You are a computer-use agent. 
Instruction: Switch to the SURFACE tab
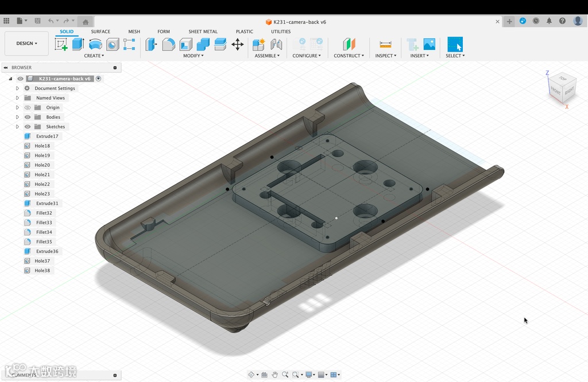click(100, 32)
